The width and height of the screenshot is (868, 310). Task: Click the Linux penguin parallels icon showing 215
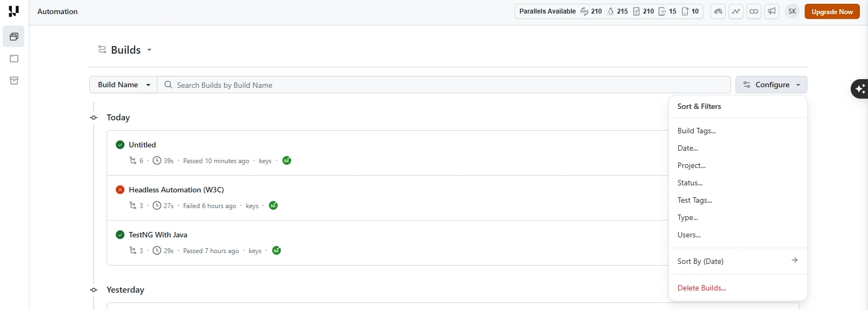[x=610, y=11]
